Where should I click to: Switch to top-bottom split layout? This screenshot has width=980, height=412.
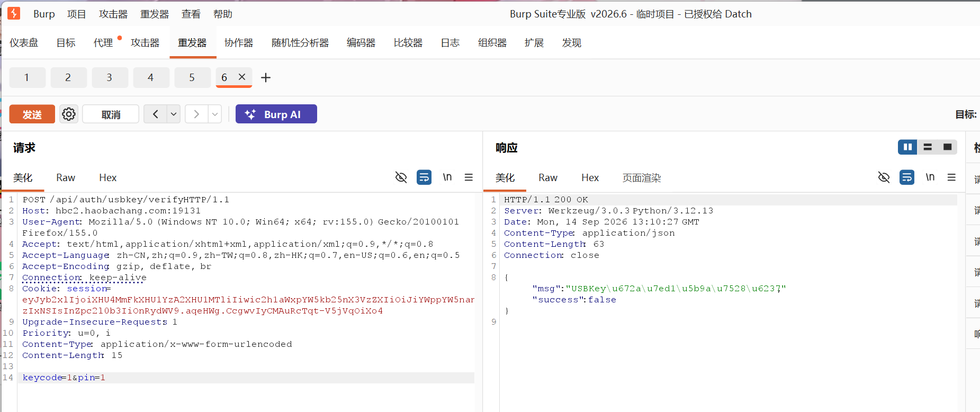[928, 147]
